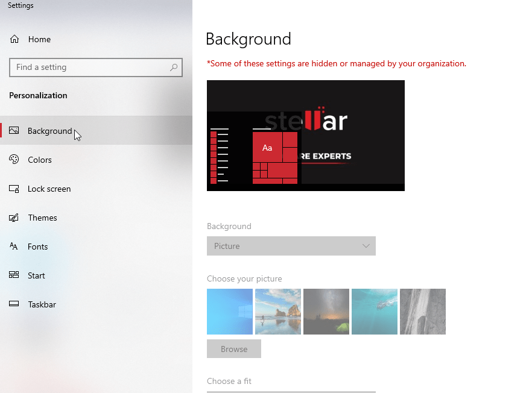Screen dimensions: 532x393
Task: Click the Fonts icon in sidebar
Action: (x=13, y=246)
